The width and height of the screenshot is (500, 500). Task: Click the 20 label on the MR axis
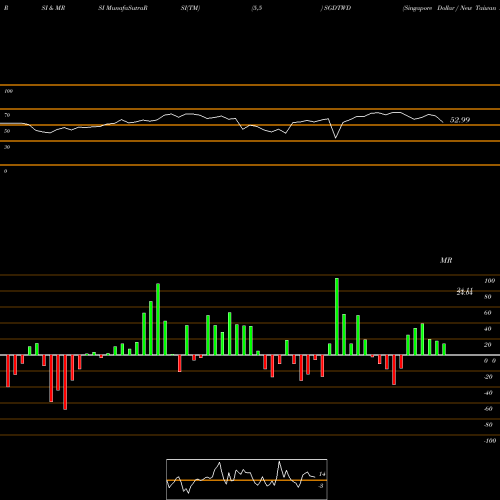(x=488, y=345)
